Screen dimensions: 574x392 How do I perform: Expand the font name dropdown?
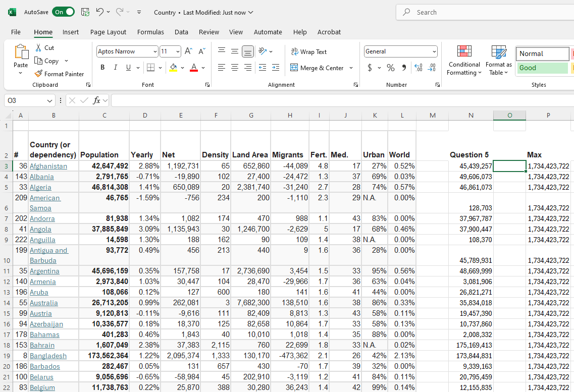(x=155, y=51)
